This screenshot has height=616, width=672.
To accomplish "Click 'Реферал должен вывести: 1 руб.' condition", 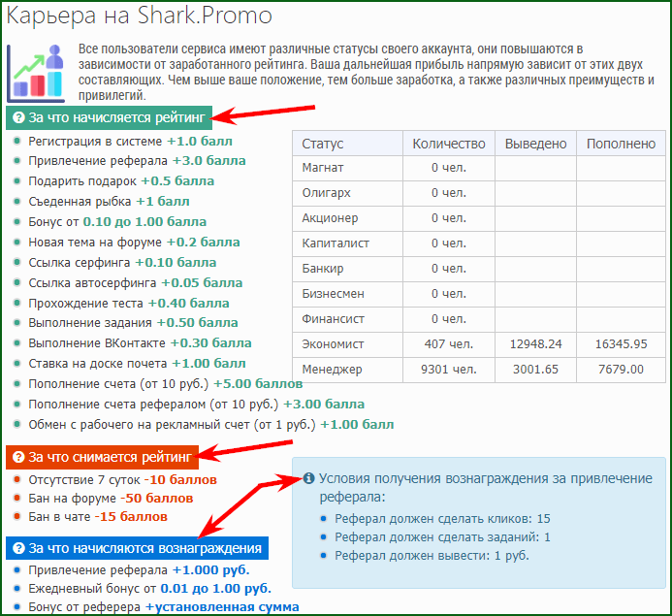I will tap(432, 557).
